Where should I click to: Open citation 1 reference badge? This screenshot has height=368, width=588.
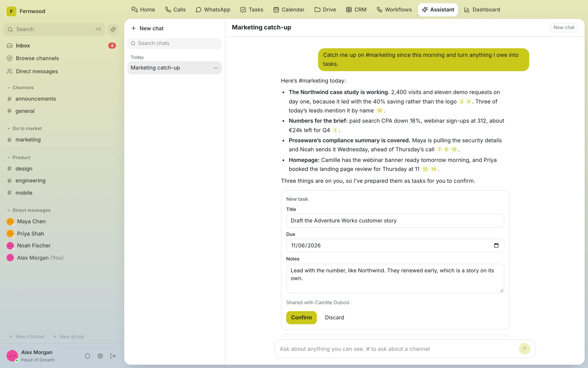click(x=335, y=130)
